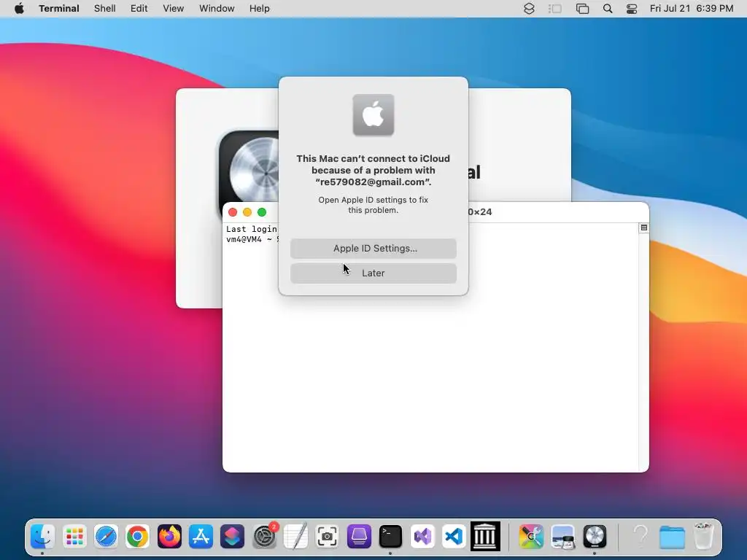Click the Terminal icon in the Dock
747x560 pixels.
[x=390, y=537]
